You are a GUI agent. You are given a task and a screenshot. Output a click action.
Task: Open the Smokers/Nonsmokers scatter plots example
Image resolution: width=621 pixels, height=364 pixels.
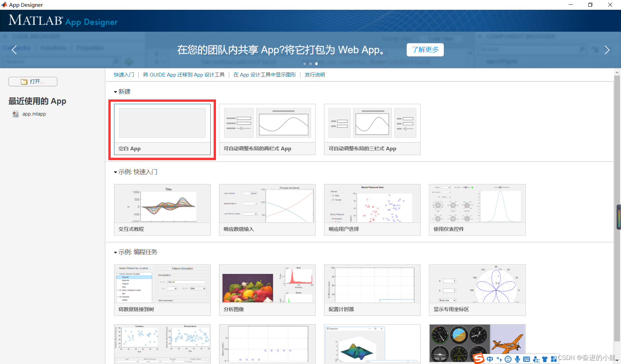[x=162, y=344]
